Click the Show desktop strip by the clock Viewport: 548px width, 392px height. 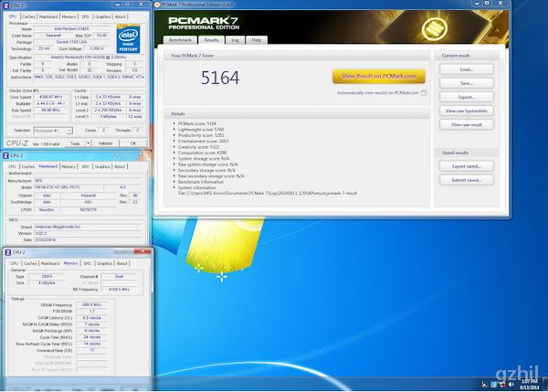pyautogui.click(x=545, y=385)
